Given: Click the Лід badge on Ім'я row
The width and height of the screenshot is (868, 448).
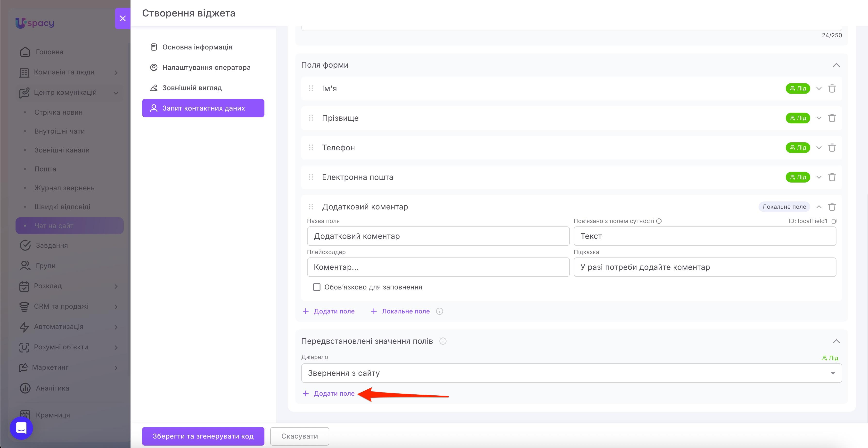Looking at the screenshot, I should pyautogui.click(x=798, y=88).
